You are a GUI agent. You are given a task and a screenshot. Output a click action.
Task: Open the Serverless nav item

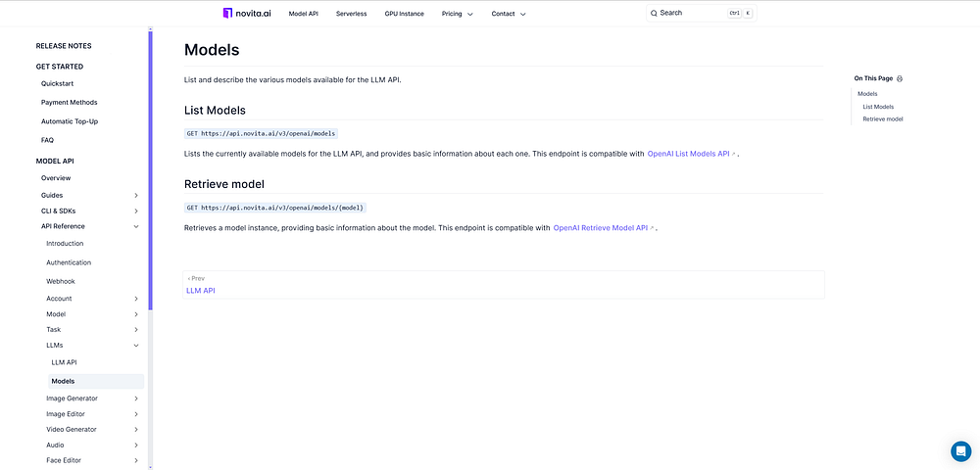pyautogui.click(x=351, y=14)
